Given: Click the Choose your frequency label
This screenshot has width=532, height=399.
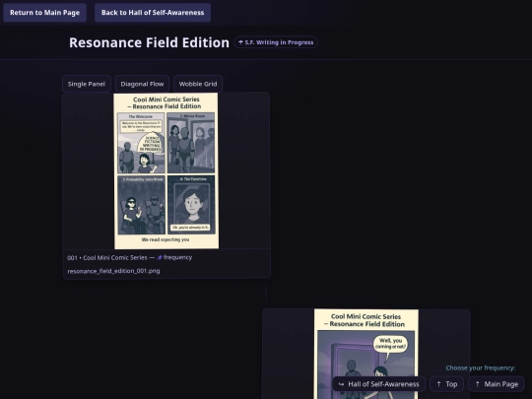Looking at the screenshot, I should [x=481, y=367].
